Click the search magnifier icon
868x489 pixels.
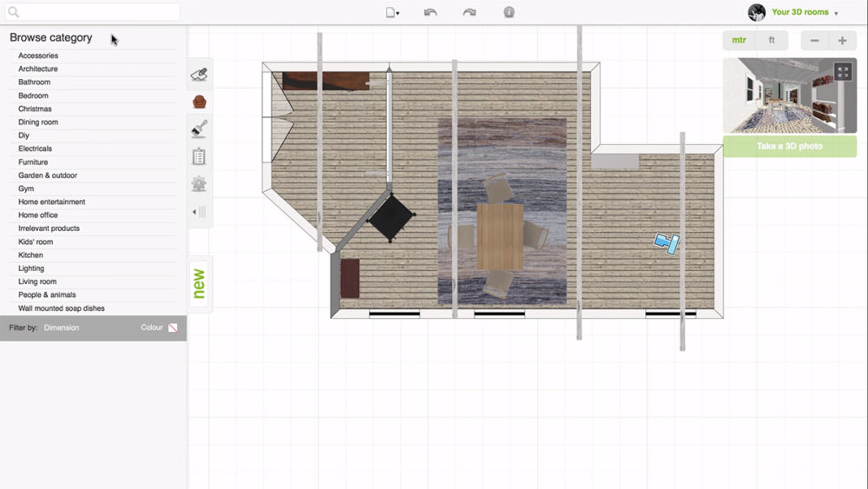click(x=13, y=11)
